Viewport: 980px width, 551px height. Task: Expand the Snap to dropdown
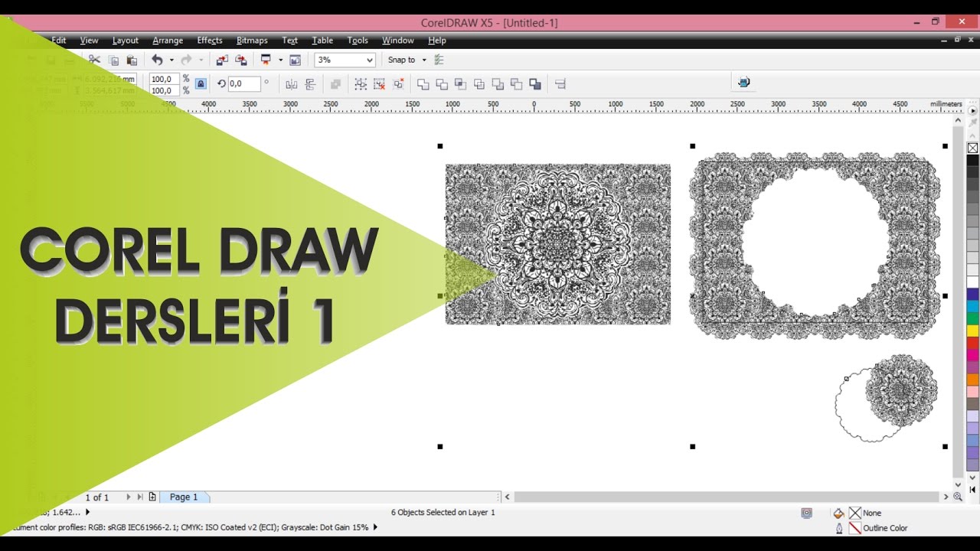pyautogui.click(x=424, y=60)
